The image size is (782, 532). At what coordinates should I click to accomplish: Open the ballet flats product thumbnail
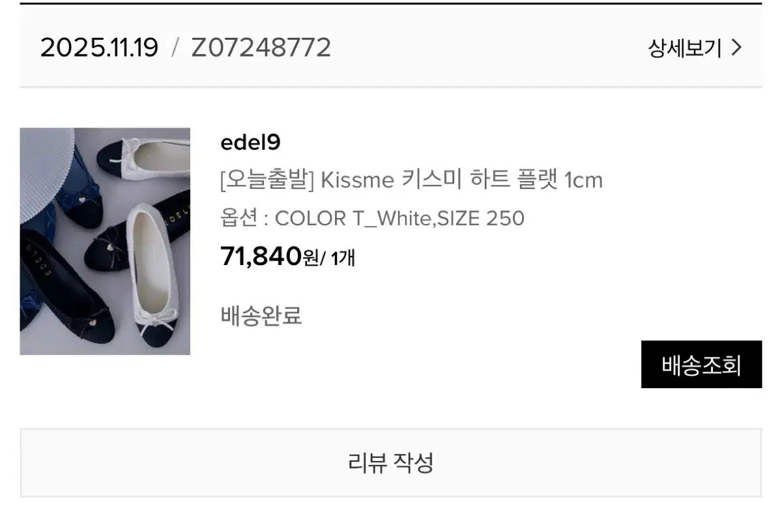point(105,241)
